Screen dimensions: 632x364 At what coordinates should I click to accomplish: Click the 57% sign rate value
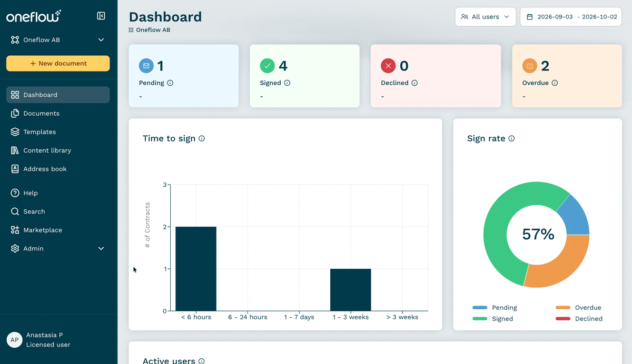click(x=538, y=234)
